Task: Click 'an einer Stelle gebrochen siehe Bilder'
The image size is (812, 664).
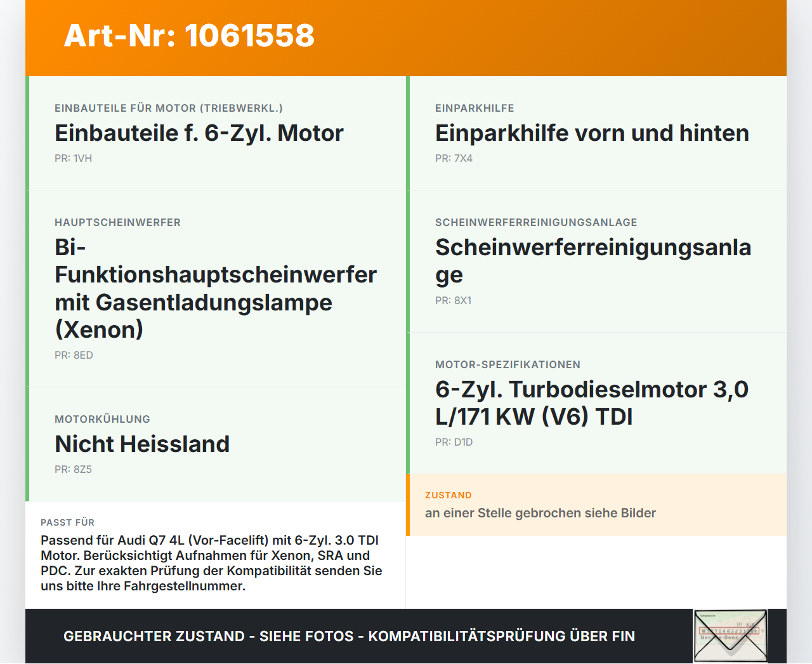Action: pos(540,513)
